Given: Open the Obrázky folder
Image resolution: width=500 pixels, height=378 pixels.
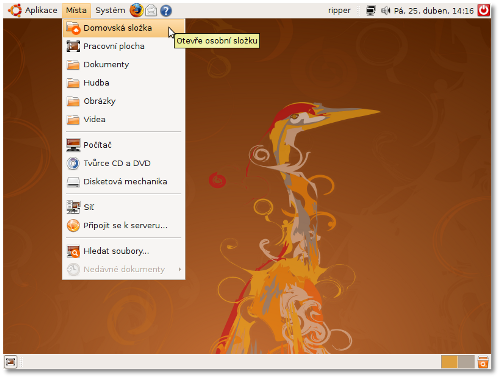Looking at the screenshot, I should coord(123,101).
